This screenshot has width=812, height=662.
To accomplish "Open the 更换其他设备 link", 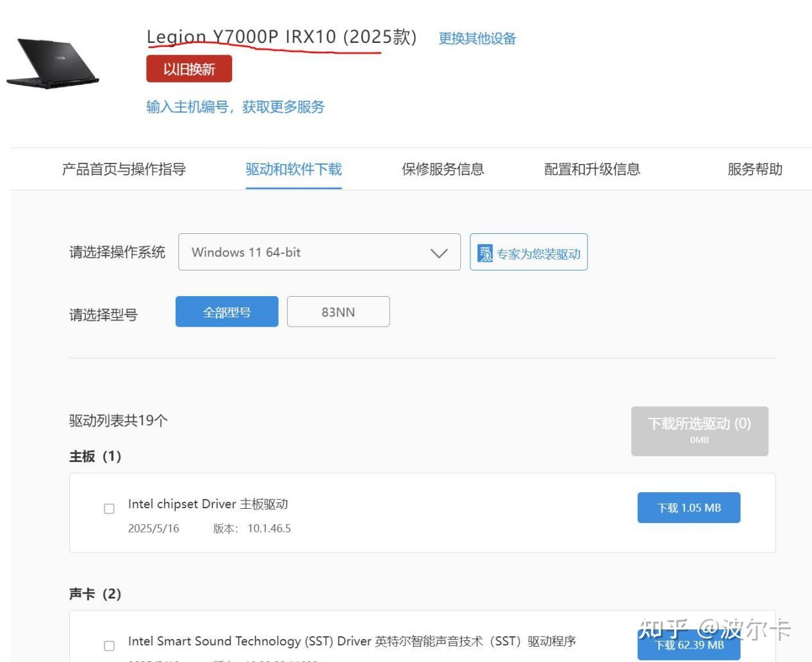I will point(477,38).
